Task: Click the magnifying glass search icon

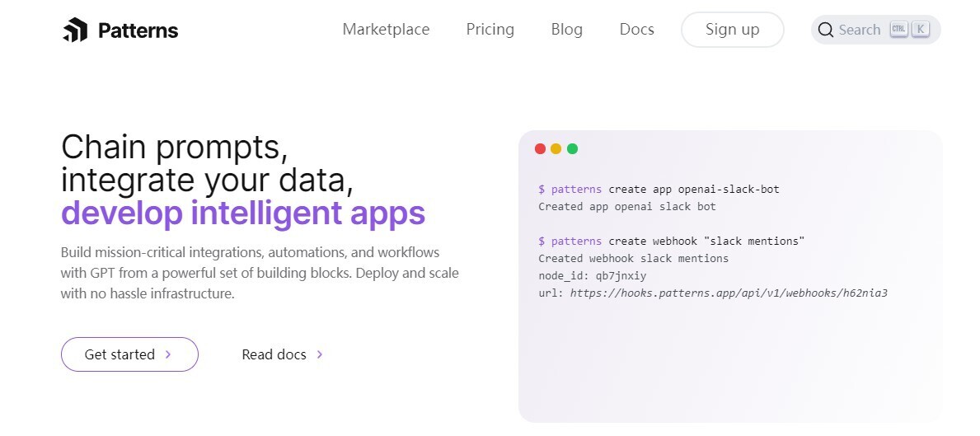Action: click(x=825, y=30)
